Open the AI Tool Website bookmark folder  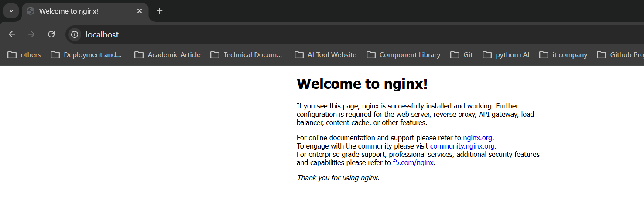325,55
